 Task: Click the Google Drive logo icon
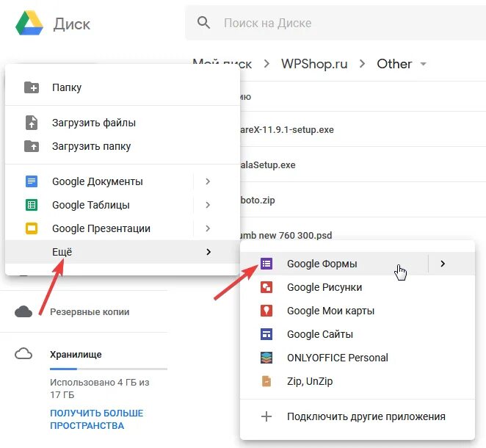point(29,24)
